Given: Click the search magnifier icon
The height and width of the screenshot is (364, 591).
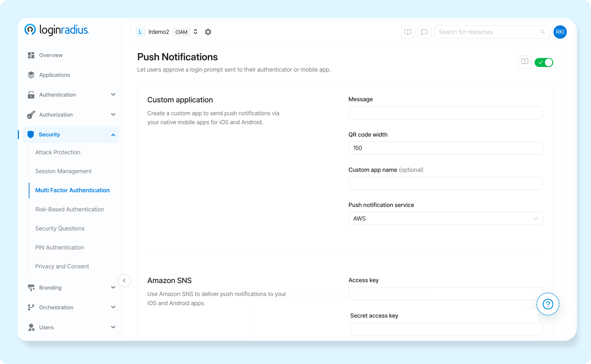Looking at the screenshot, I should point(543,32).
